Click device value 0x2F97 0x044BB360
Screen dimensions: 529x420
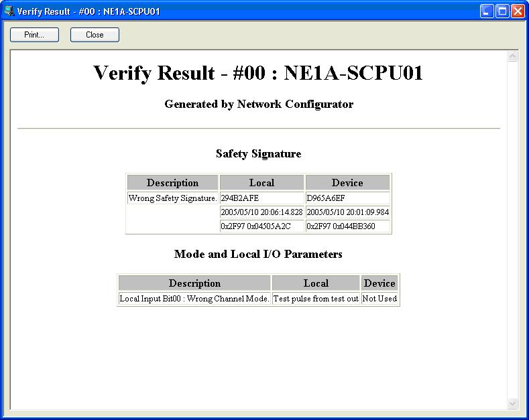[x=347, y=226]
